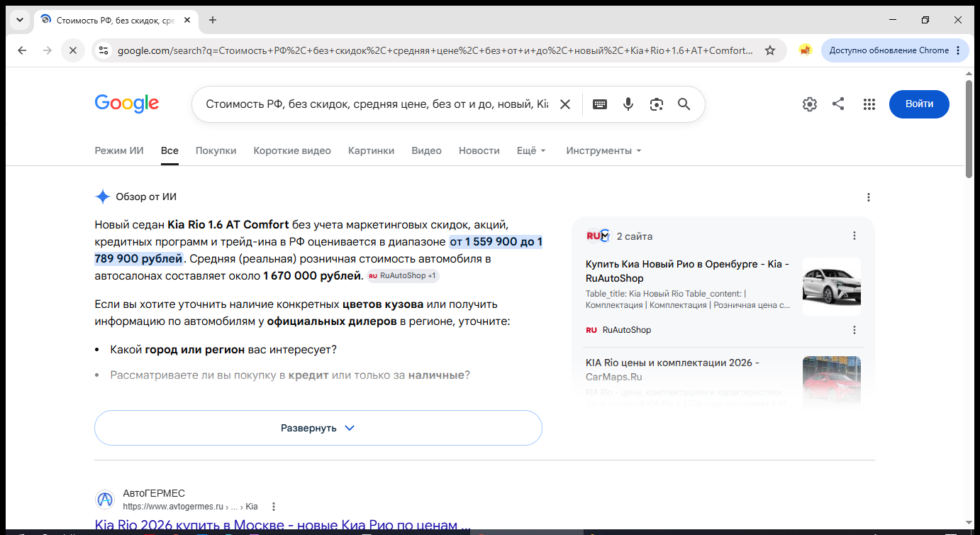The height and width of the screenshot is (535, 980).
Task: Switch to 'Новости' tab
Action: 479,150
